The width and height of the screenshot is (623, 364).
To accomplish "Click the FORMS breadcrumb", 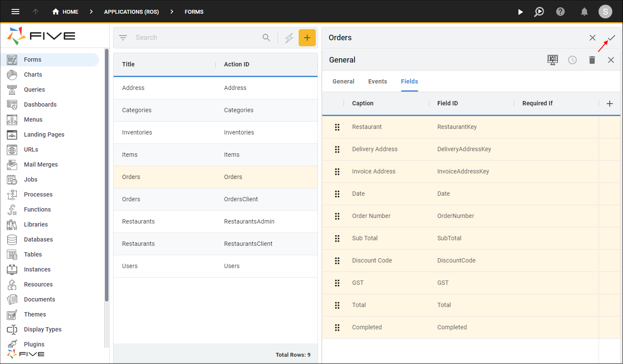I will [194, 12].
